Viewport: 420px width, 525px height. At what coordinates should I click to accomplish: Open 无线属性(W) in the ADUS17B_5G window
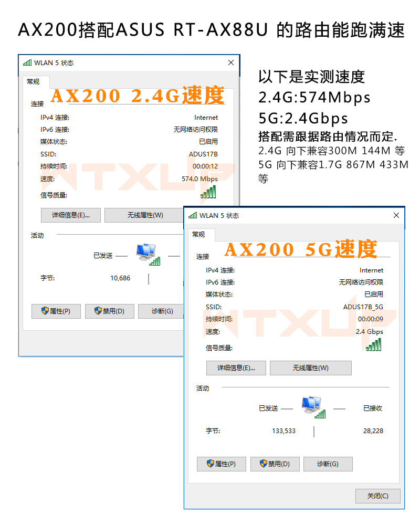coord(310,368)
